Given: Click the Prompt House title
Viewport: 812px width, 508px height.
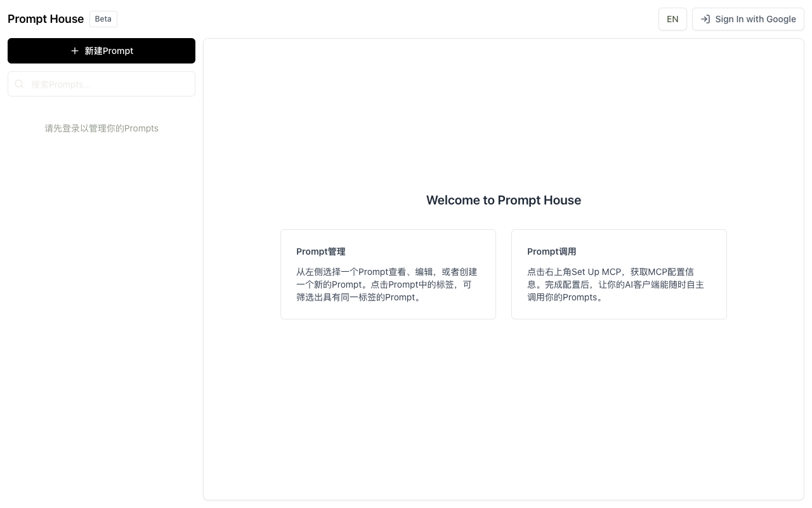Looking at the screenshot, I should click(x=46, y=19).
